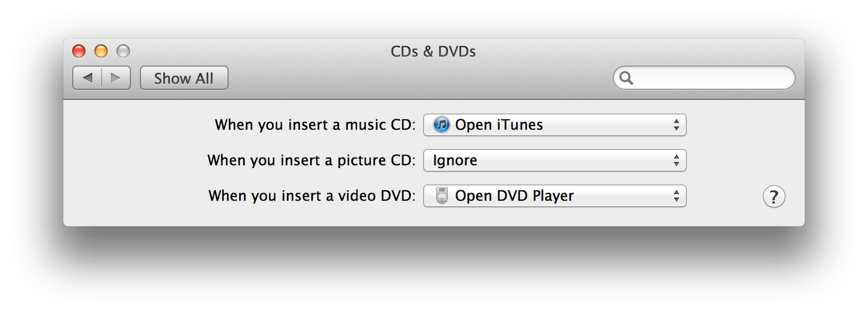Go back with the left arrow button
868x314 pixels.
87,78
